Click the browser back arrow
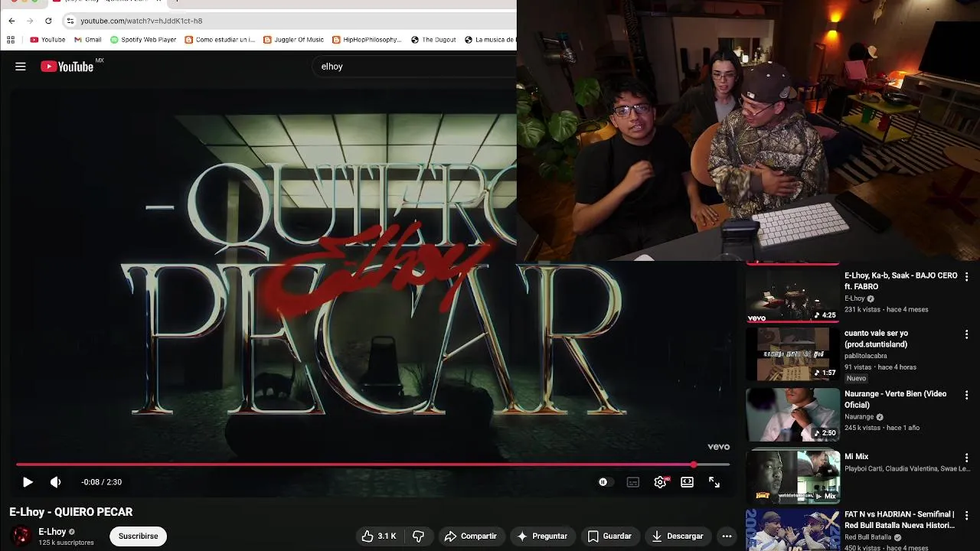The image size is (980, 551). 11,21
